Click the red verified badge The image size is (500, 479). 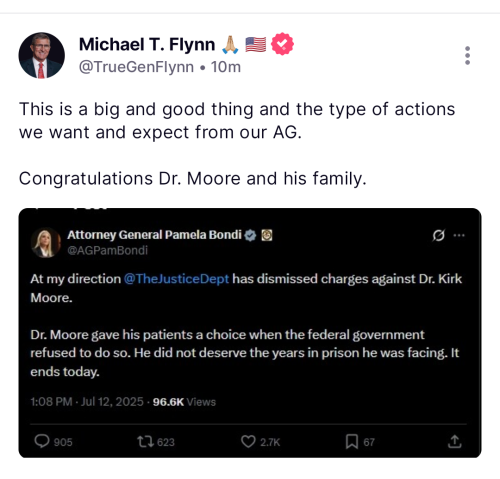[x=282, y=44]
